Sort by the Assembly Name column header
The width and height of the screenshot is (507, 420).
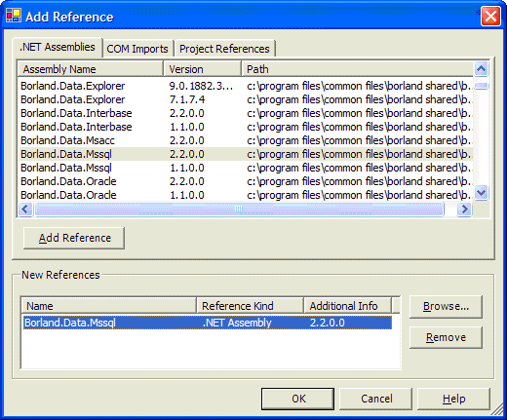90,69
